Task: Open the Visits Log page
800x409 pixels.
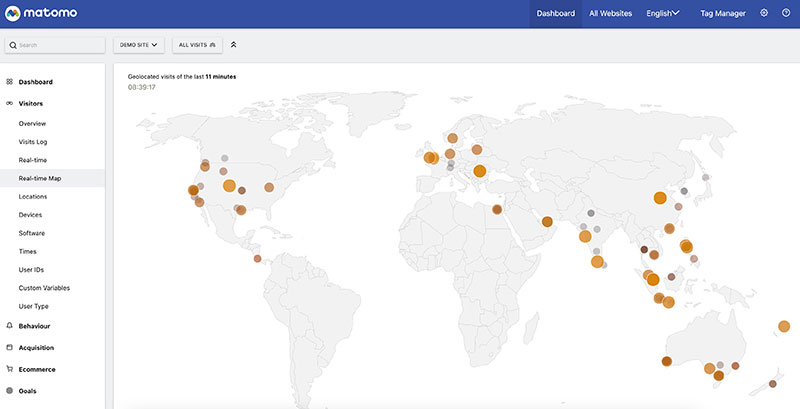Action: point(33,142)
